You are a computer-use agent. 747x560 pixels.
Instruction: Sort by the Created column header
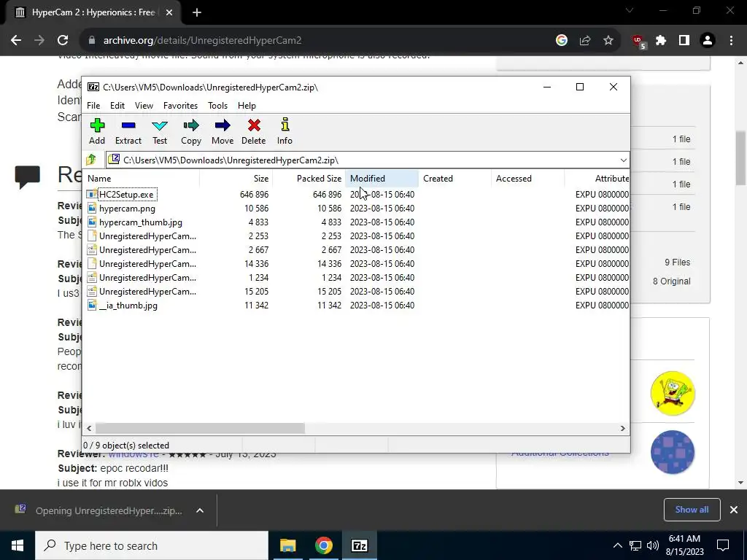pyautogui.click(x=454, y=179)
